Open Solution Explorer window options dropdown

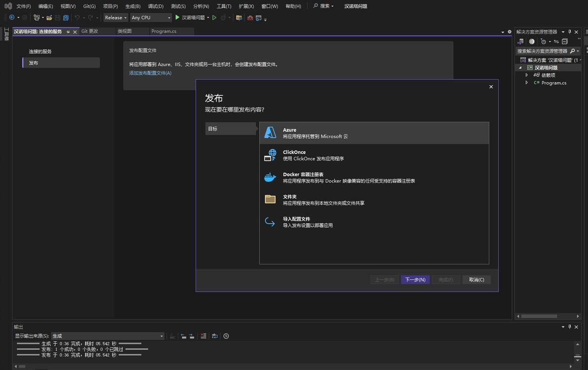pyautogui.click(x=563, y=32)
